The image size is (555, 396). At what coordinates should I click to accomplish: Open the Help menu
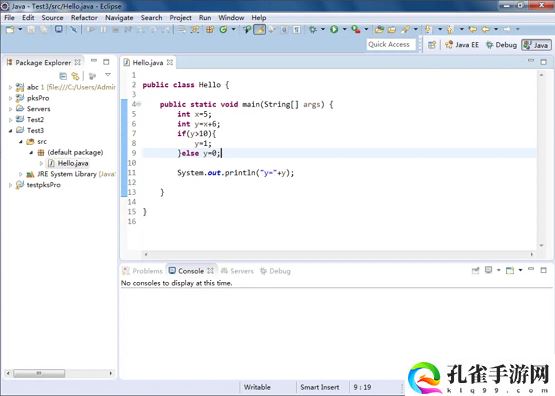[x=259, y=18]
